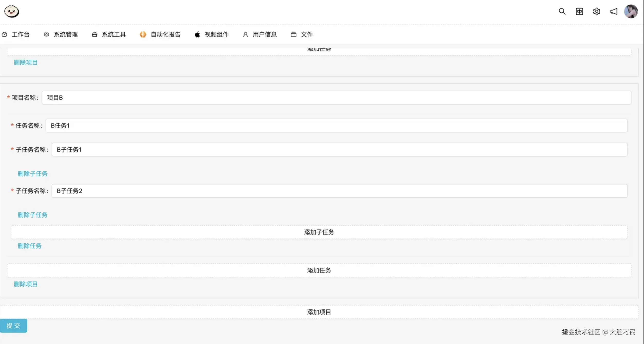This screenshot has width=644, height=344.
Task: Open the 文件 menu item
Action: 307,34
